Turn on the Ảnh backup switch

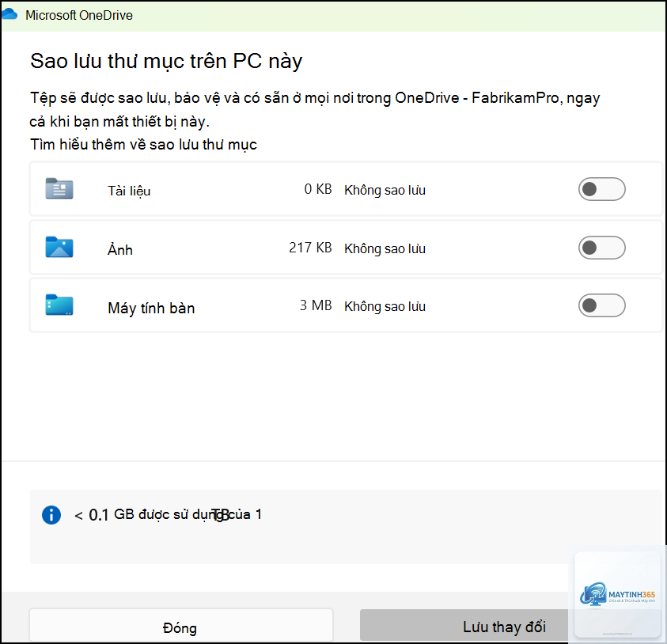(601, 248)
